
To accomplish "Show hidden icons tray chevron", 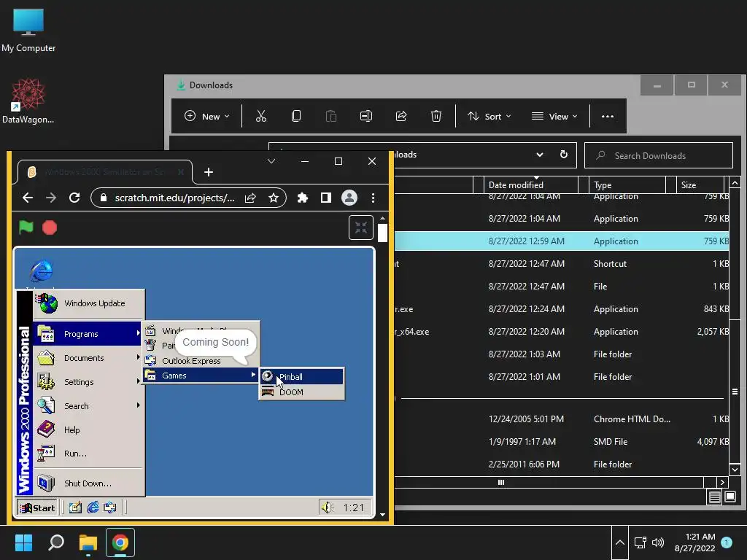I will pyautogui.click(x=620, y=542).
